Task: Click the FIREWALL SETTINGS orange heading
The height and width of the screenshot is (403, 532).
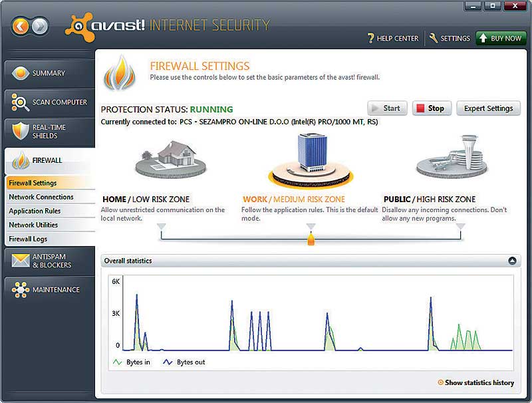Action: click(200, 66)
